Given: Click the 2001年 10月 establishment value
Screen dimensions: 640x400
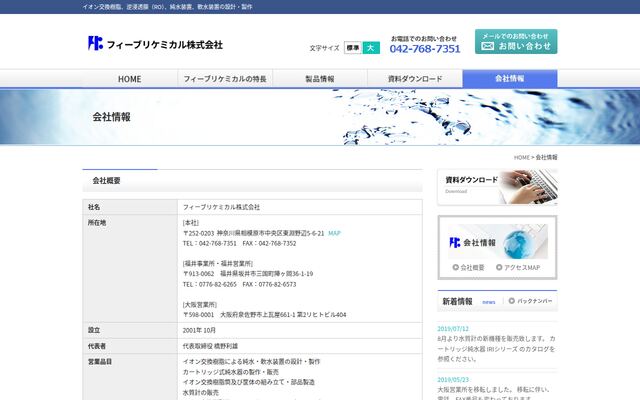Looking at the screenshot, I should (199, 330).
